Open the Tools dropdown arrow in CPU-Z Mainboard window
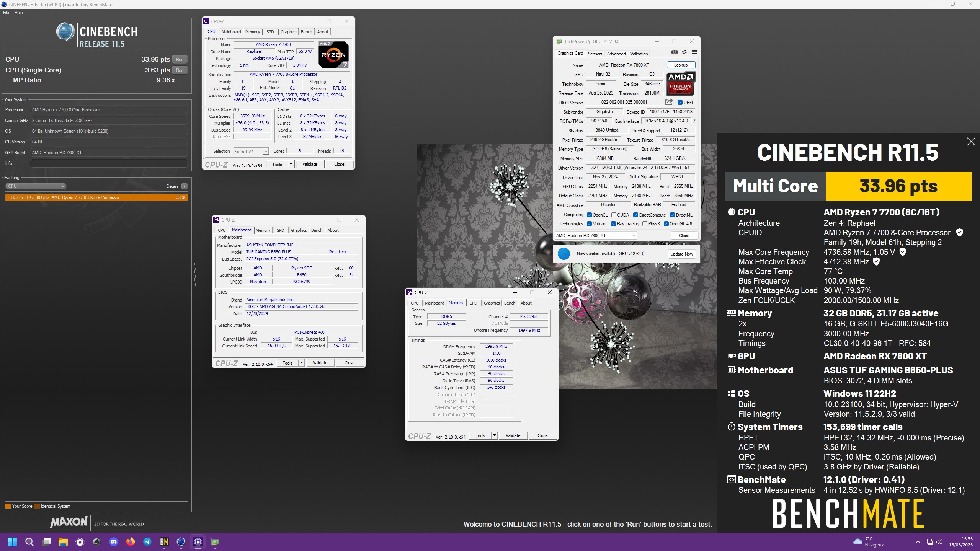This screenshot has width=980, height=551. click(301, 363)
